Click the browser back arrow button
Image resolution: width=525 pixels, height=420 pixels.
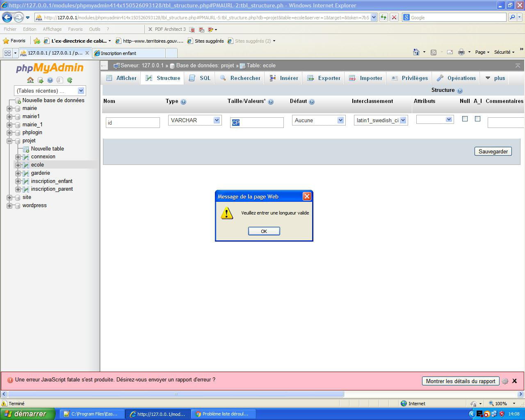click(7, 17)
